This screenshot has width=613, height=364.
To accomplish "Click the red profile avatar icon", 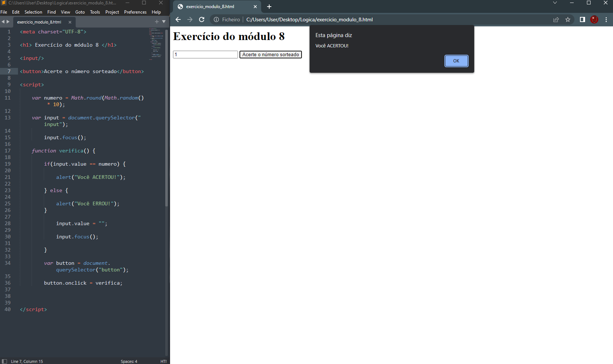I will (594, 19).
